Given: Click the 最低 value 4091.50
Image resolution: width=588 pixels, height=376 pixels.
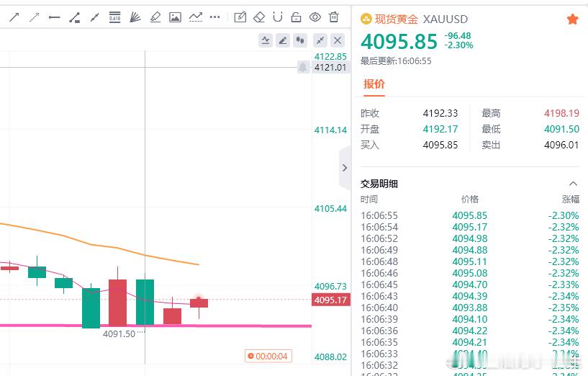Looking at the screenshot, I should coord(561,129).
